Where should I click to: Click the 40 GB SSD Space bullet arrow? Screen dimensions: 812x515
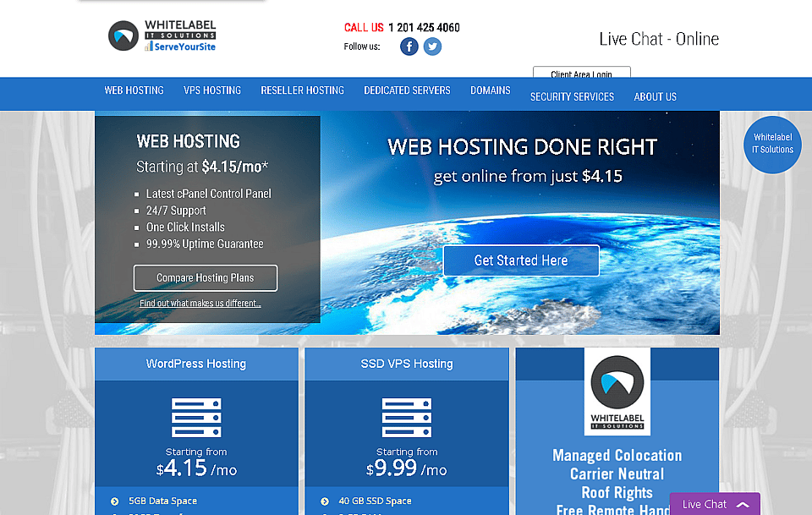pyautogui.click(x=325, y=501)
